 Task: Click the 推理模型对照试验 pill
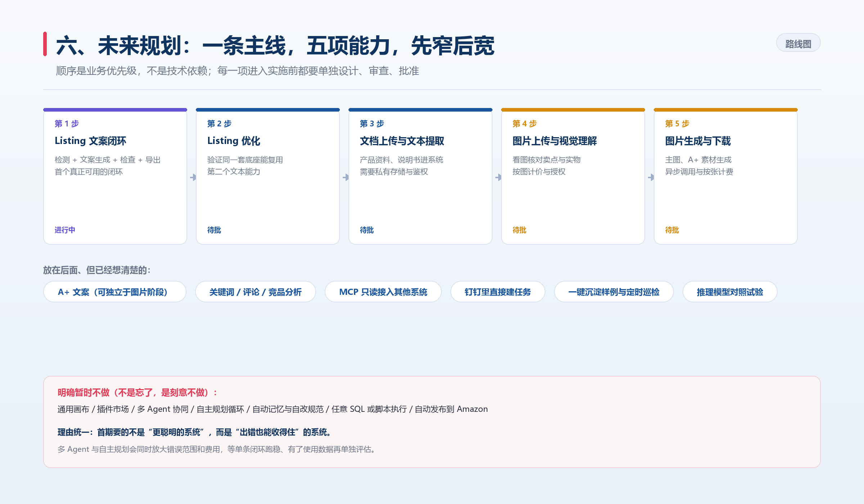[730, 292]
